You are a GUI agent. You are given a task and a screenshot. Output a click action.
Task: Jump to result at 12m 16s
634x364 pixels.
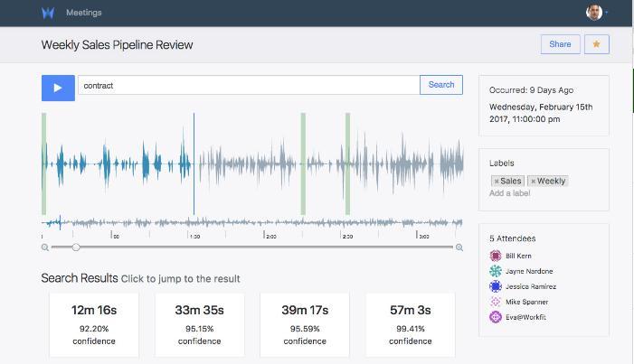[x=94, y=324]
